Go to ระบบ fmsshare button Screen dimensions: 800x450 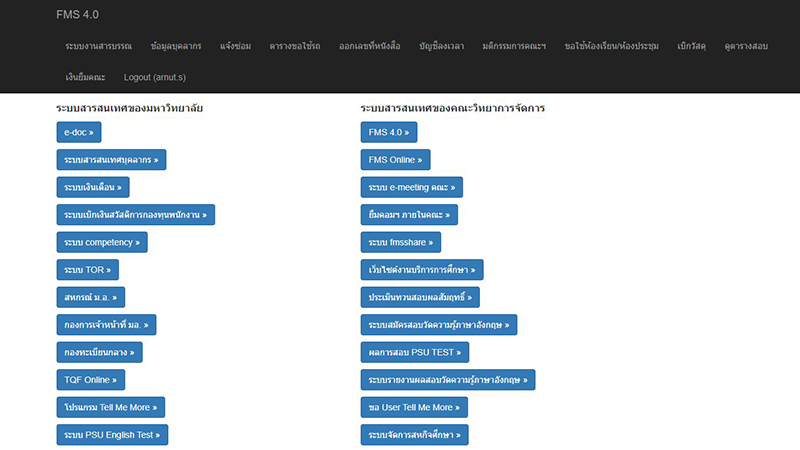[401, 242]
